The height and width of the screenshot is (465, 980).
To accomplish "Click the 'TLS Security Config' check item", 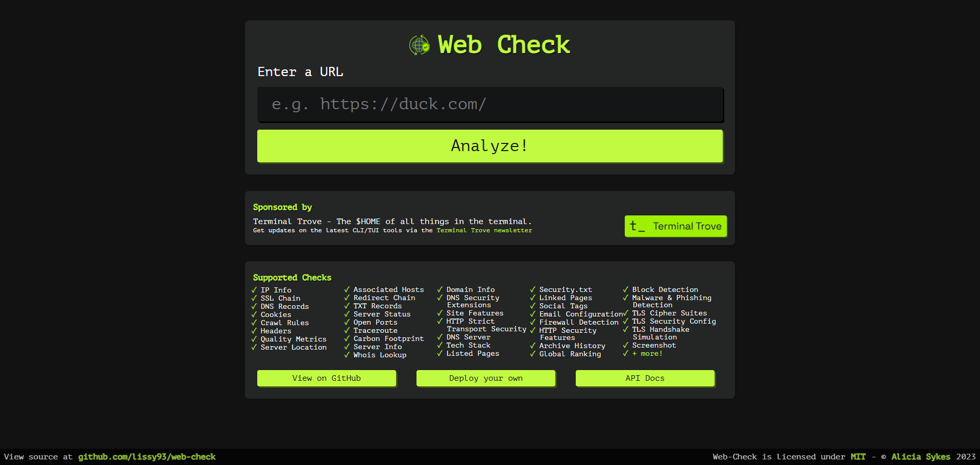I will [x=674, y=321].
